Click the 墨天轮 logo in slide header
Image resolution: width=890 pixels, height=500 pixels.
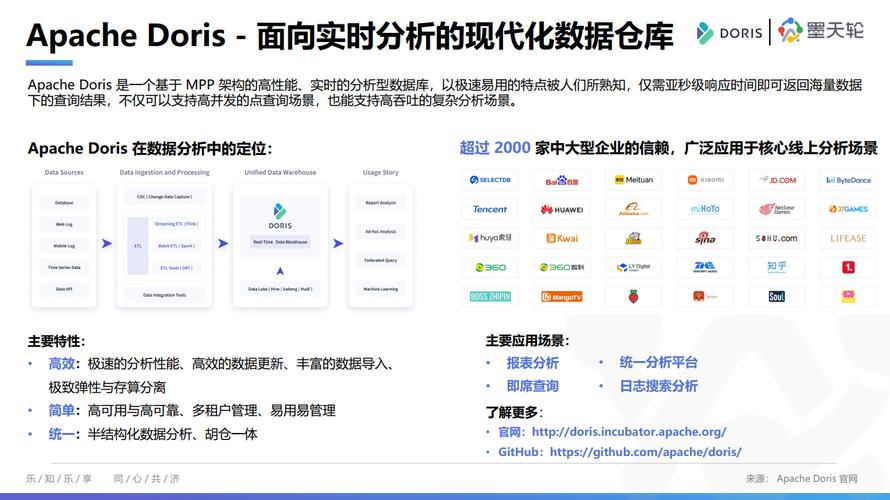coord(821,31)
